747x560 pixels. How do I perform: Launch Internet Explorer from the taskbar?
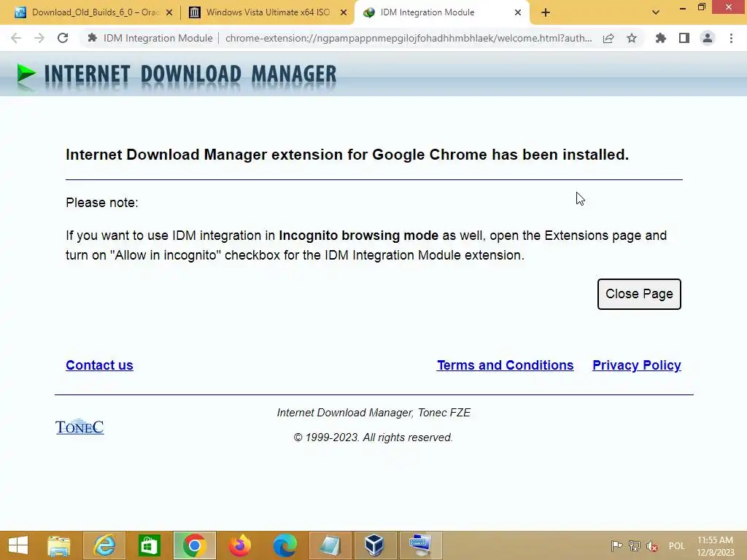tap(104, 545)
